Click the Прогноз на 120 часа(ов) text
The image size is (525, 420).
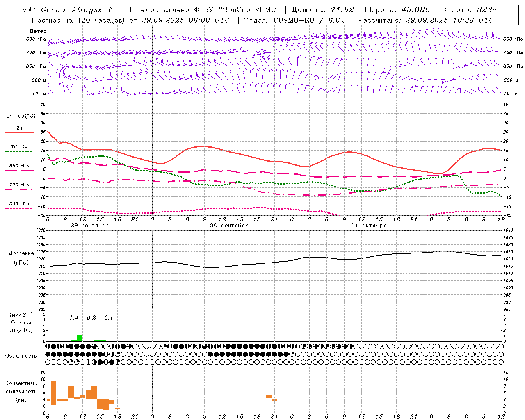[x=79, y=20]
